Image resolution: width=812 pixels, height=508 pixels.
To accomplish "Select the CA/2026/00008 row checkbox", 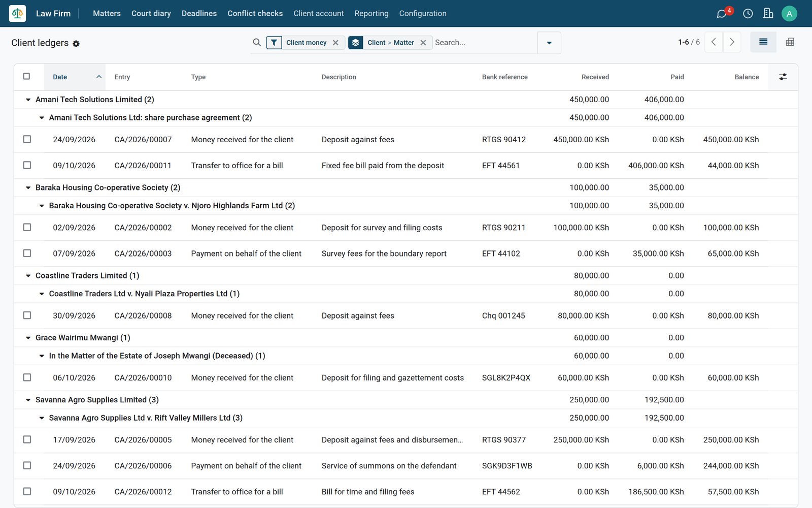I will (27, 315).
